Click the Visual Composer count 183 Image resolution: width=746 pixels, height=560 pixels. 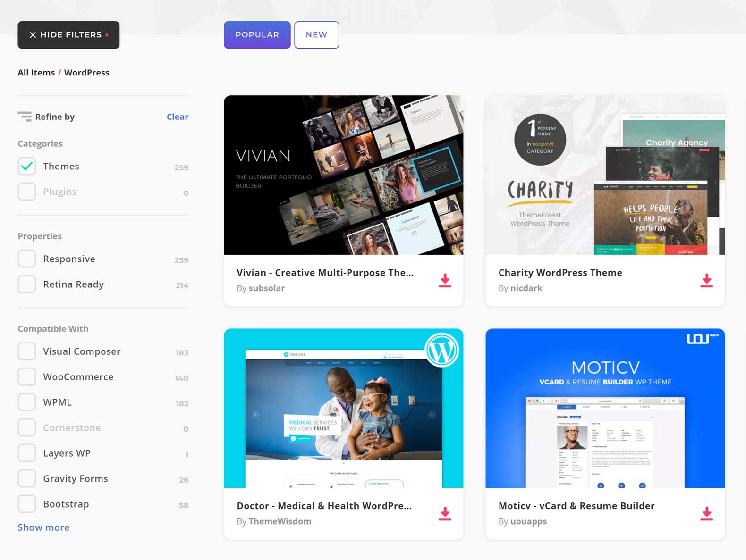pyautogui.click(x=182, y=352)
